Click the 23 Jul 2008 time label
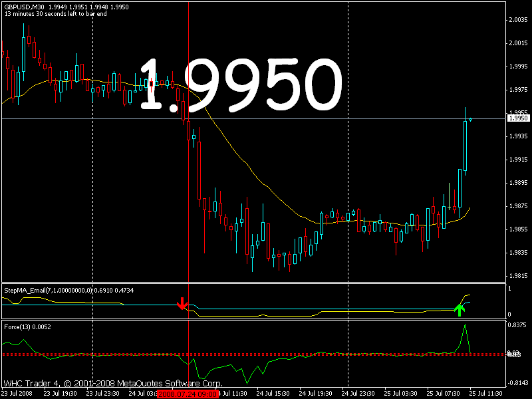Viewport: 532px width, 399px height. coord(17,394)
